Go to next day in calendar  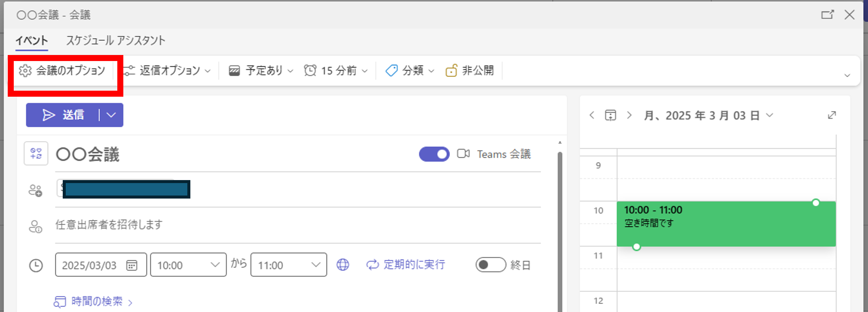[629, 115]
